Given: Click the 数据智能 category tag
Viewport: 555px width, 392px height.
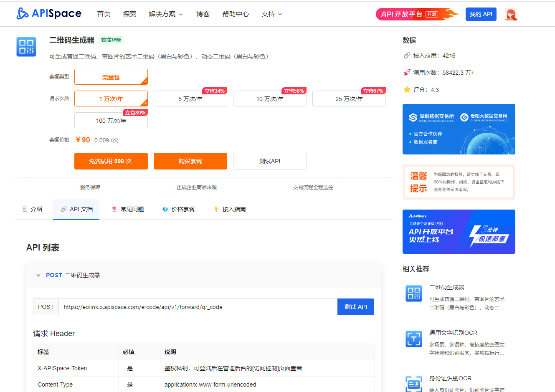Looking at the screenshot, I should [111, 40].
